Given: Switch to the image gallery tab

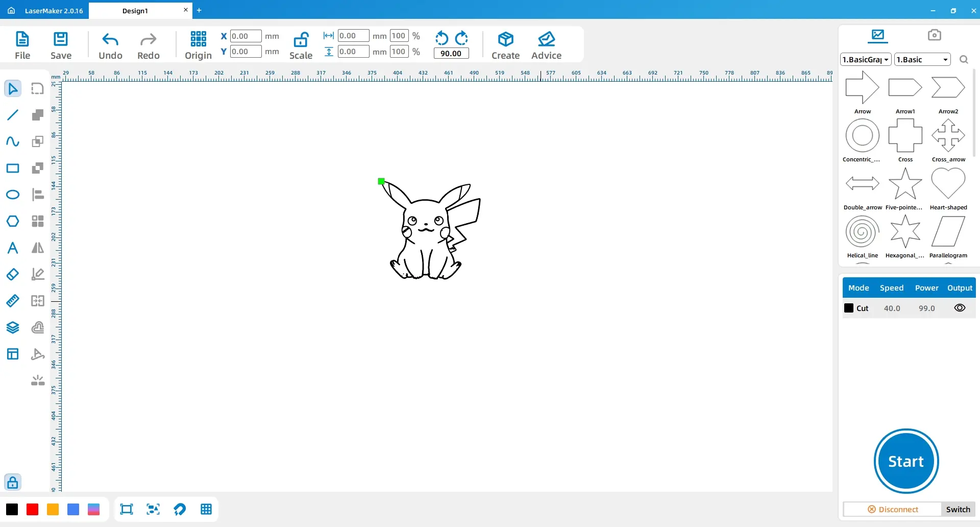Looking at the screenshot, I should pyautogui.click(x=878, y=35).
